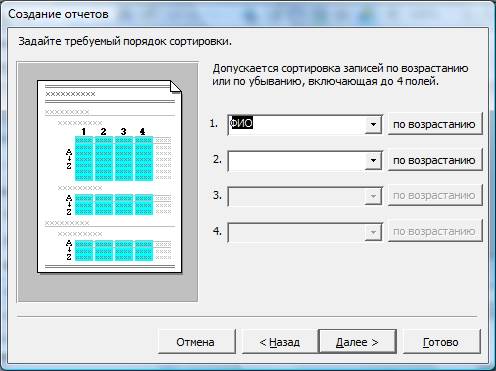This screenshot has width=496, height=371.
Task: Click the report layout preview image
Action: (x=108, y=182)
